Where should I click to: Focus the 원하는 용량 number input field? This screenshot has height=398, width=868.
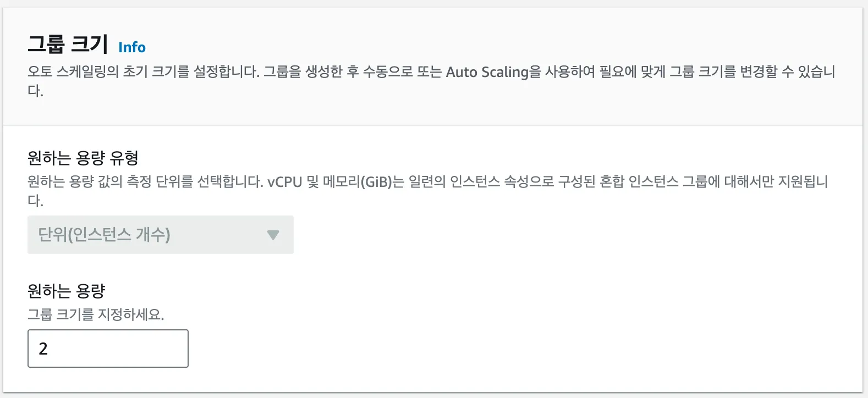[x=108, y=349]
